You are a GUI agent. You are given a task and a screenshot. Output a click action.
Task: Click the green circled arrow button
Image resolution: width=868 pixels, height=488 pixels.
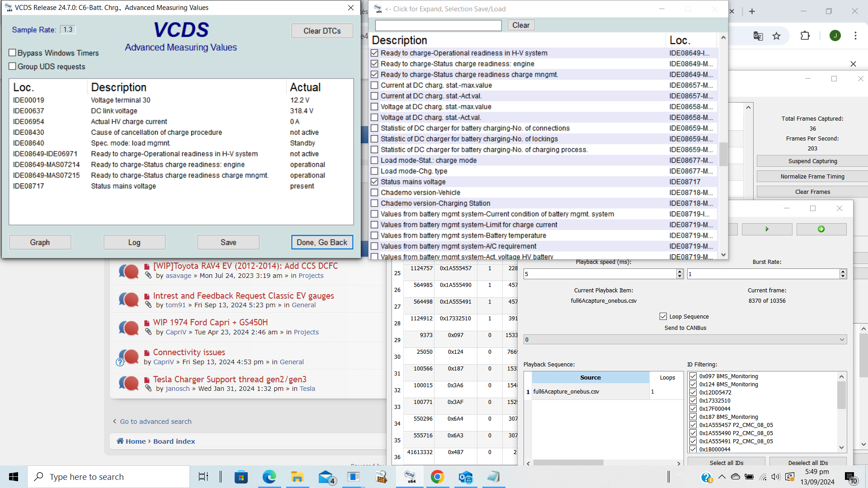[x=821, y=229]
